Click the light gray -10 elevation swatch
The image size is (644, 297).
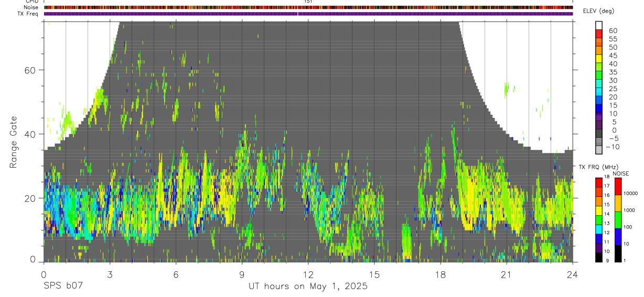click(599, 150)
